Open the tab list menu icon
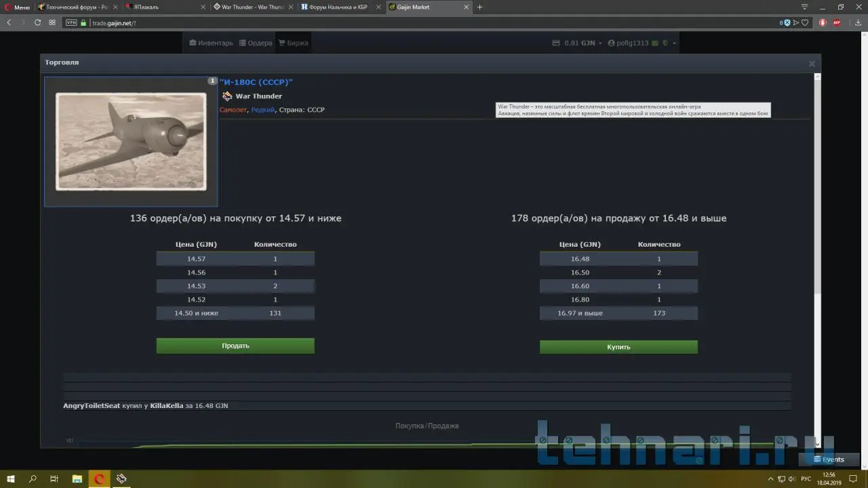Screen dimensions: 868x488 click(x=805, y=7)
